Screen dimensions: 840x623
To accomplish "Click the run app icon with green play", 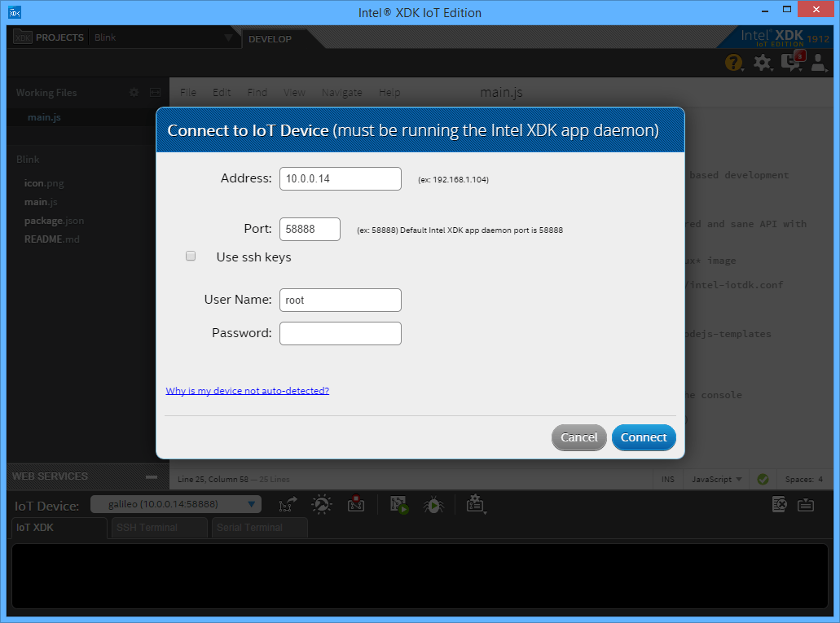I will pyautogui.click(x=398, y=505).
